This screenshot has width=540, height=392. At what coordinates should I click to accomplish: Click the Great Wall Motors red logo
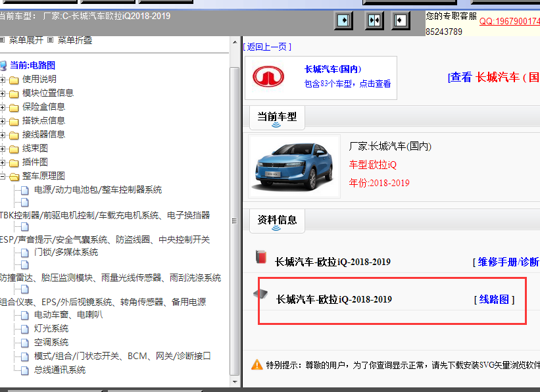click(268, 76)
